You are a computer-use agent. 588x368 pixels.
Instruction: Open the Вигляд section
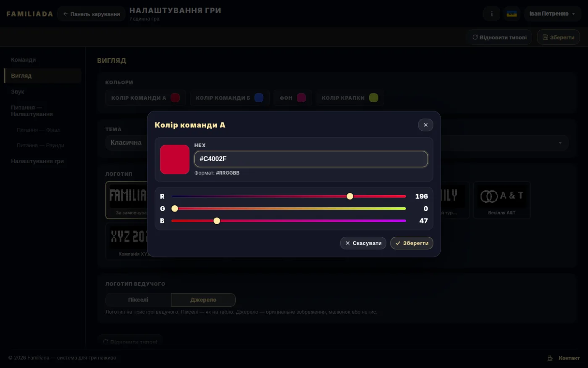coord(42,76)
